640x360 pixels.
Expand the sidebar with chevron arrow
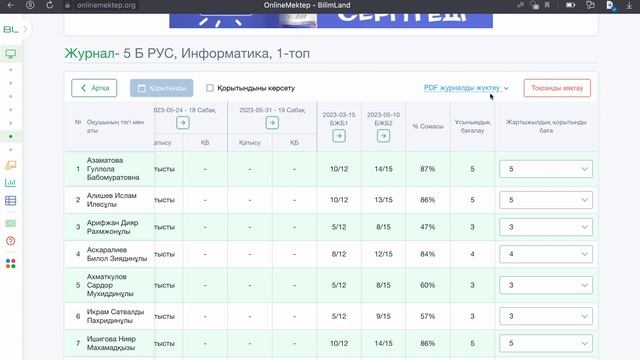[25, 29]
